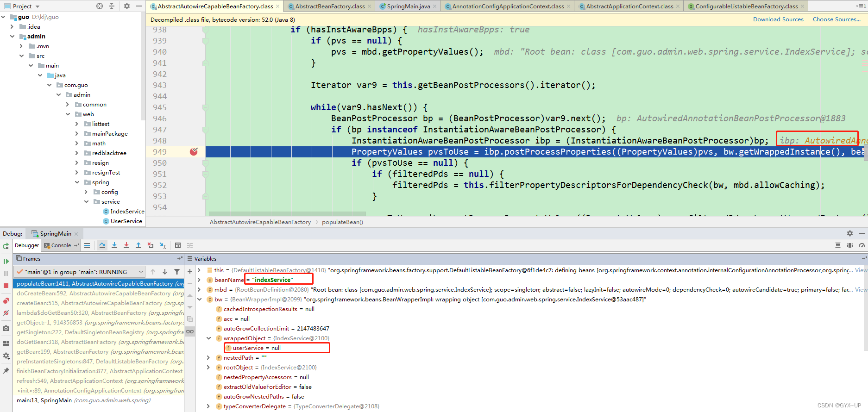868x412 pixels.
Task: Expand the .idea folder
Action: 12,27
